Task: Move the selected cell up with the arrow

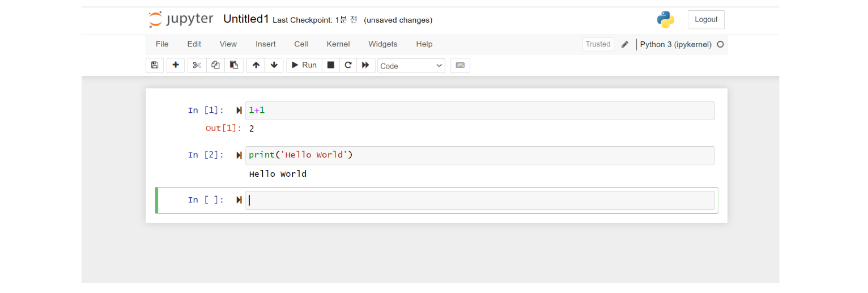Action: 256,65
